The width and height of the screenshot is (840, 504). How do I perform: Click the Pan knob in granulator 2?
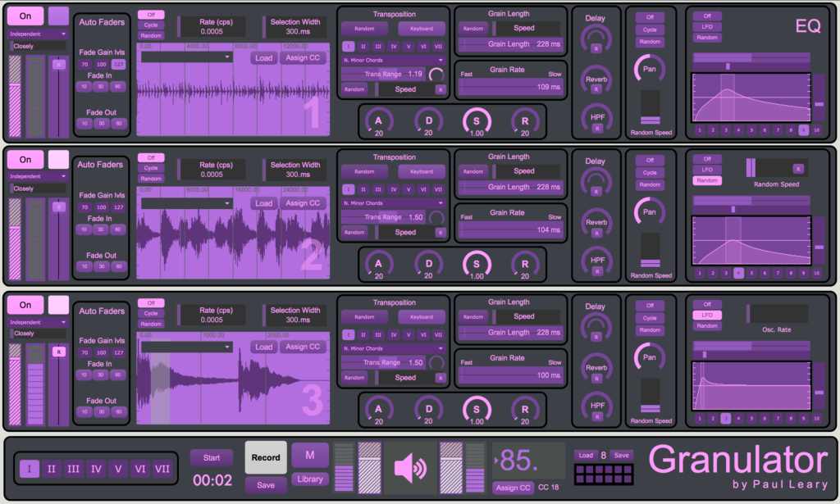coord(650,212)
